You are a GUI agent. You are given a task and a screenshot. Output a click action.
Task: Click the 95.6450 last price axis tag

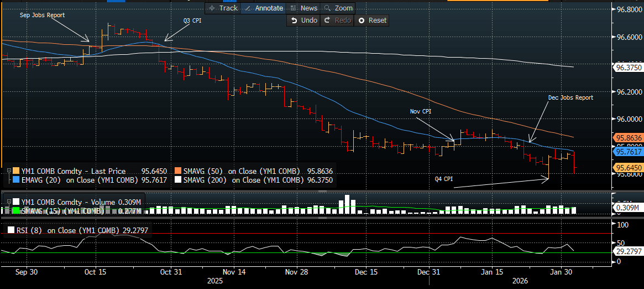[x=629, y=167]
